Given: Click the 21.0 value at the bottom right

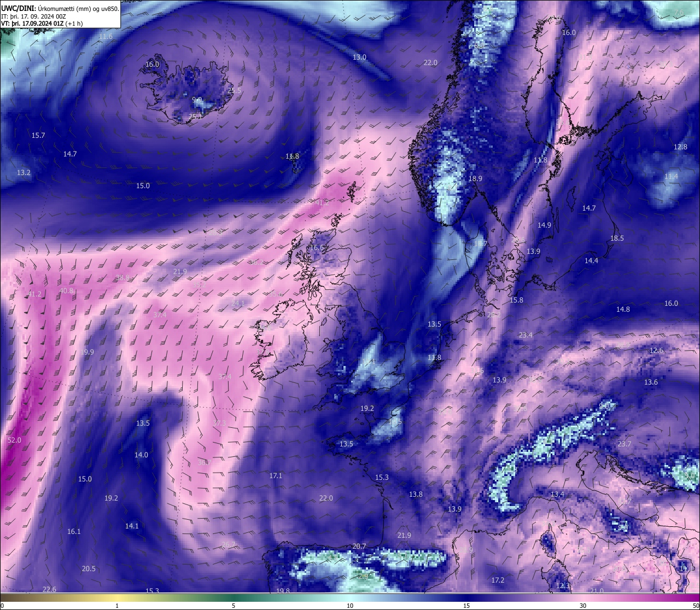Looking at the screenshot, I should click(597, 591).
